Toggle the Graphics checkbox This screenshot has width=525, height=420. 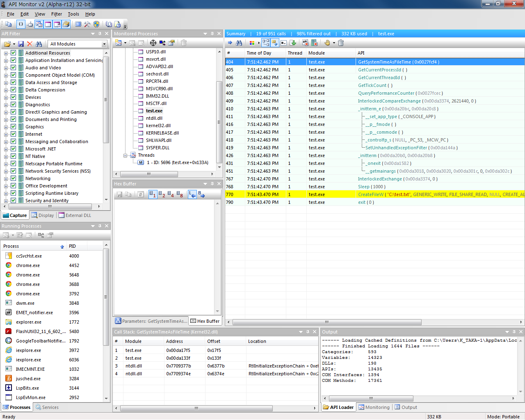(14, 127)
